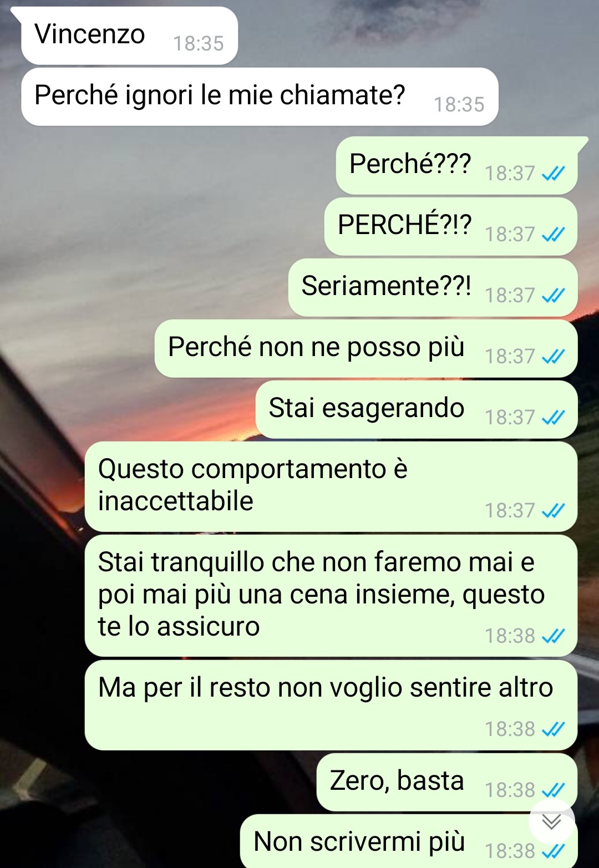The height and width of the screenshot is (868, 599).
Task: Select 'Perché ignori le mie chiamate?' message
Action: pyautogui.click(x=260, y=97)
